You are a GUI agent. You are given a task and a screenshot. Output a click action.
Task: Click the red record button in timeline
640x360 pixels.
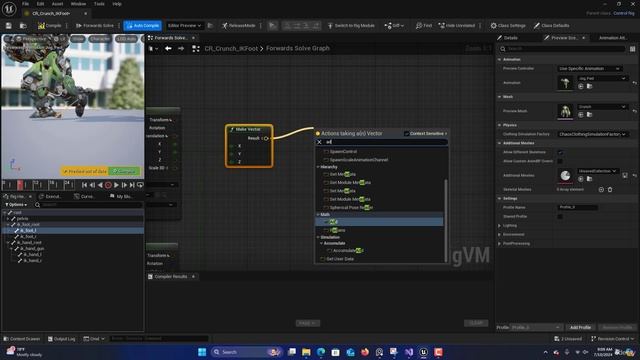pyautogui.click(x=108, y=185)
